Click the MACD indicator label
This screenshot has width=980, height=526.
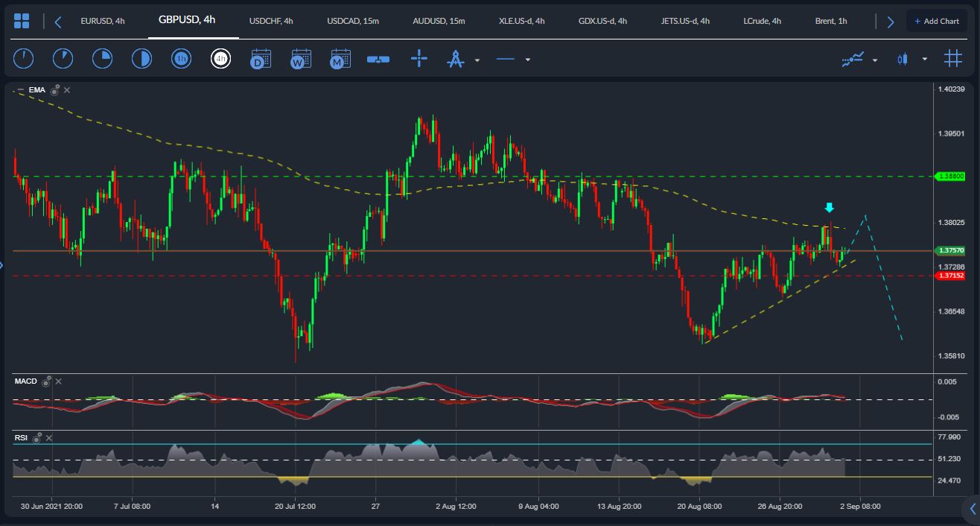(26, 381)
